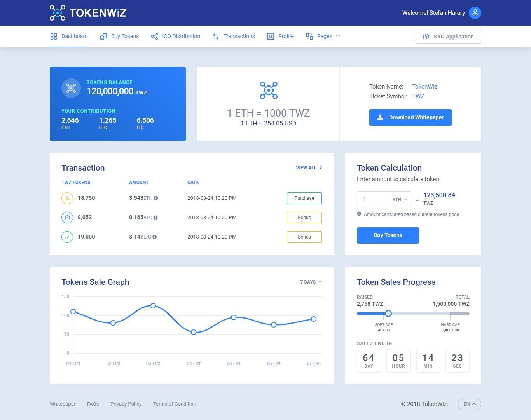Open the TokenWiz token name link

424,87
